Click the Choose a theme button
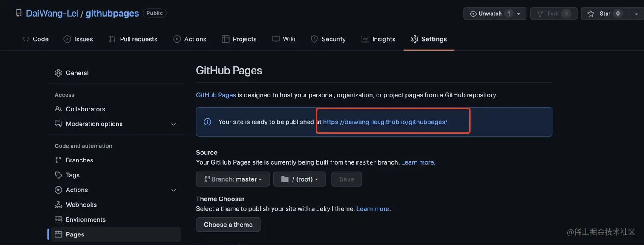Screen dimensions: 644x245 (x=228, y=225)
